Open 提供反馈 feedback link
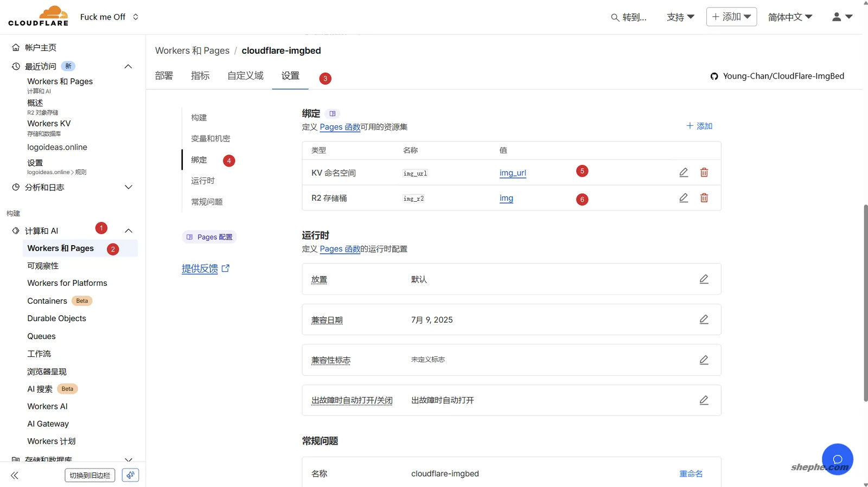 pos(206,268)
